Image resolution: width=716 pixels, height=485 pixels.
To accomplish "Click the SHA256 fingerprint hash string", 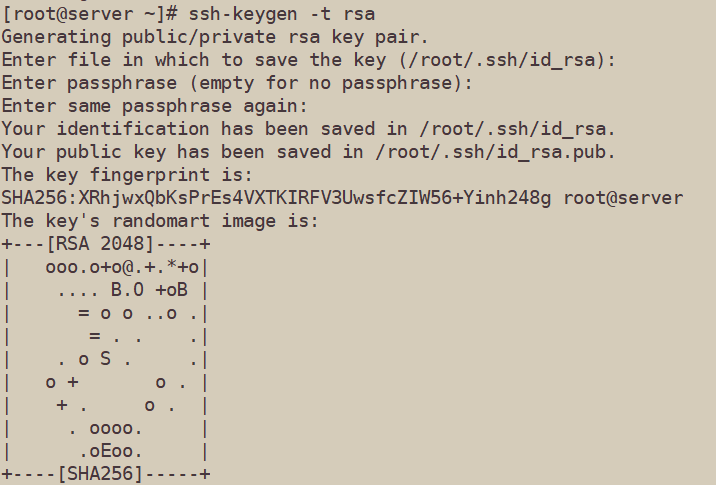I will pyautogui.click(x=276, y=198).
